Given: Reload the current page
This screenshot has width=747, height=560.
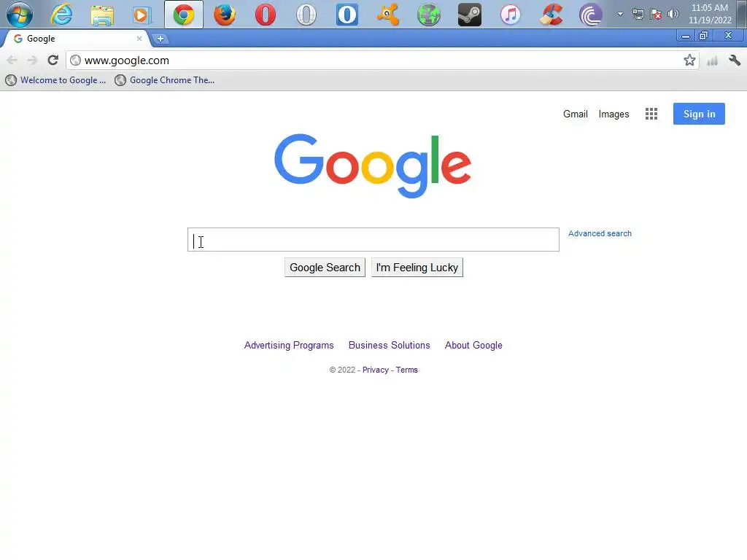Looking at the screenshot, I should pos(53,60).
